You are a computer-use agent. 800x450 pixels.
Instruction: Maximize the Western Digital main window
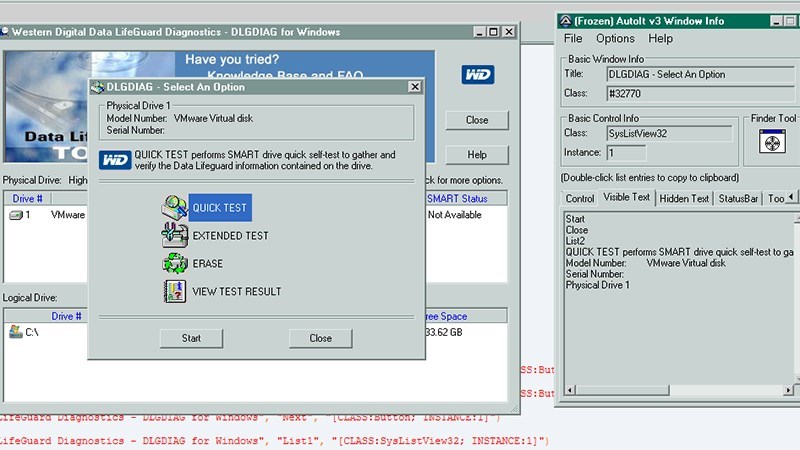[493, 32]
